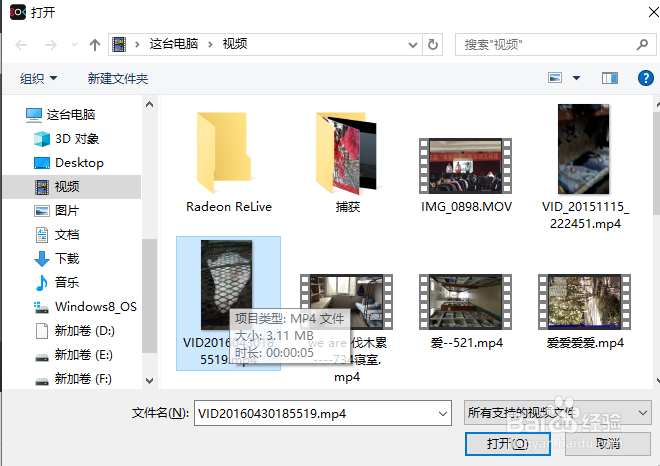
Task: Create a folder with 新建文件夹
Action: click(118, 78)
